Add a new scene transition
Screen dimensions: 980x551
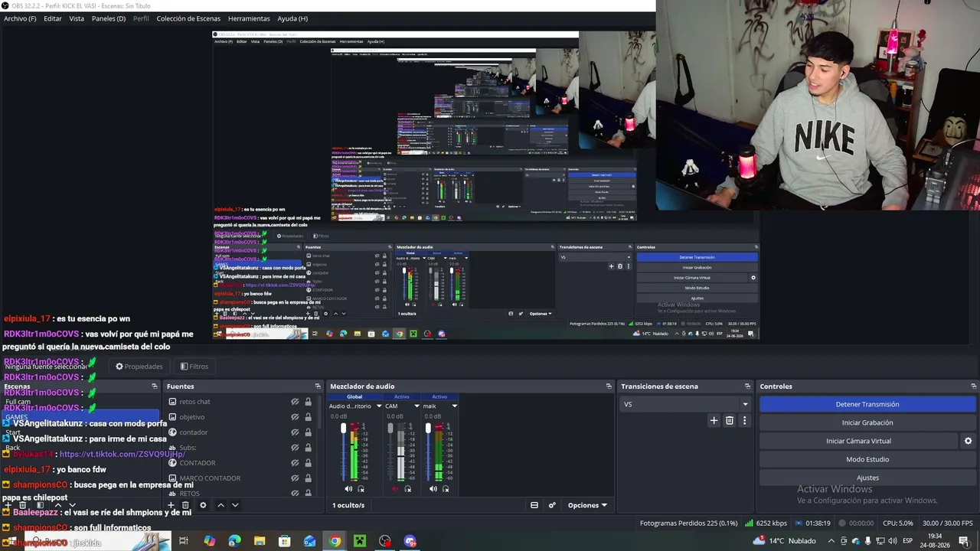coord(714,420)
